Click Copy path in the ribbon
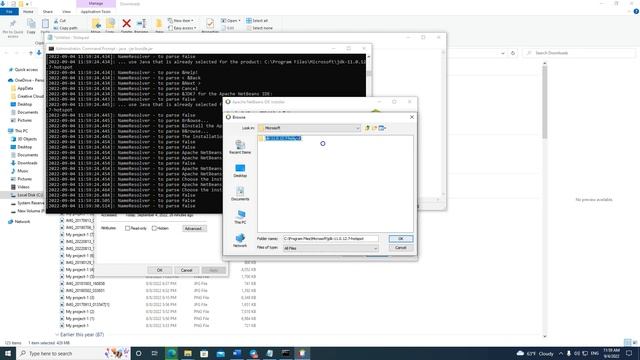Viewport: 640px width, 360px height. [65, 28]
